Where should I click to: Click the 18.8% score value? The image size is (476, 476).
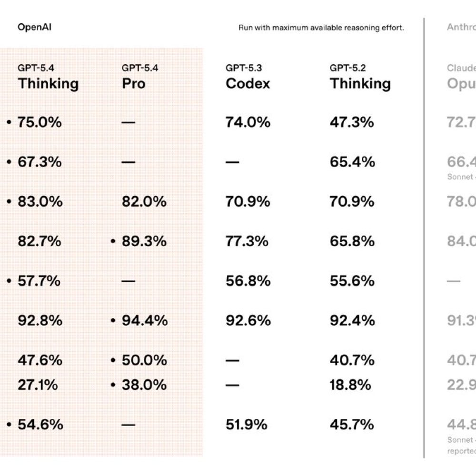(x=350, y=385)
